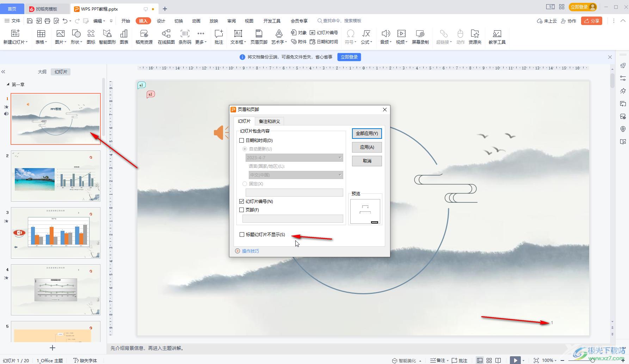Insert picture via 图片 icon
The image size is (629, 364).
coord(61,37)
